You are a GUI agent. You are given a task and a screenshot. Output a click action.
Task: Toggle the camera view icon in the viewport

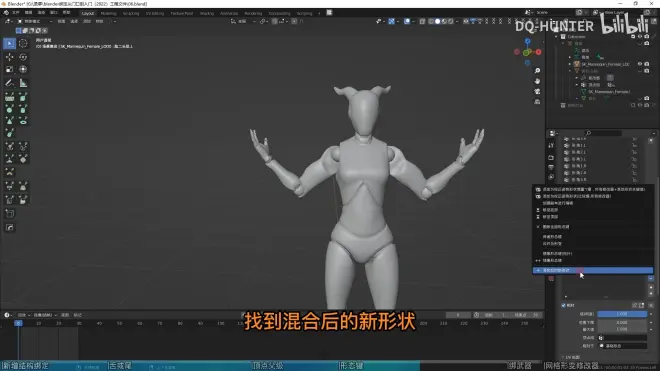point(537,91)
